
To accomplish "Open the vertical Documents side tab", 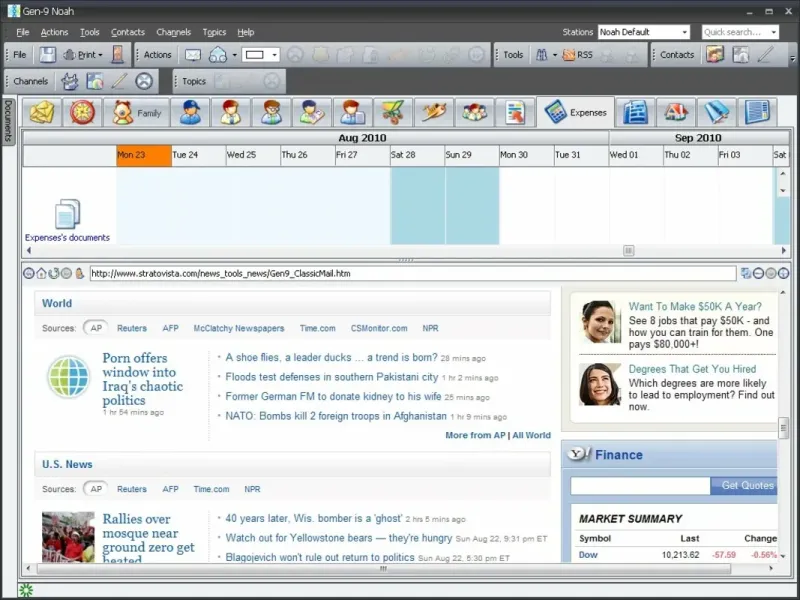I will tap(8, 121).
